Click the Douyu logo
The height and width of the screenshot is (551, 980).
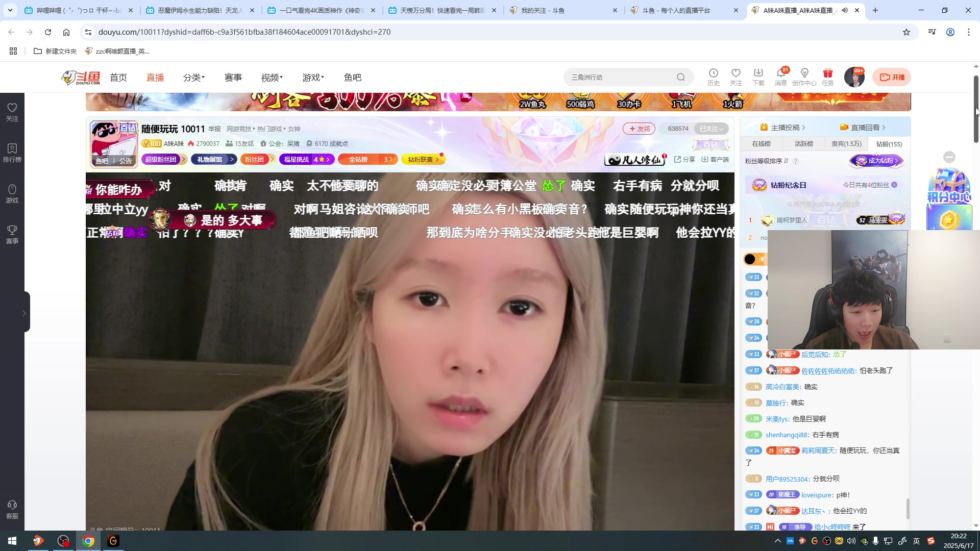point(81,78)
